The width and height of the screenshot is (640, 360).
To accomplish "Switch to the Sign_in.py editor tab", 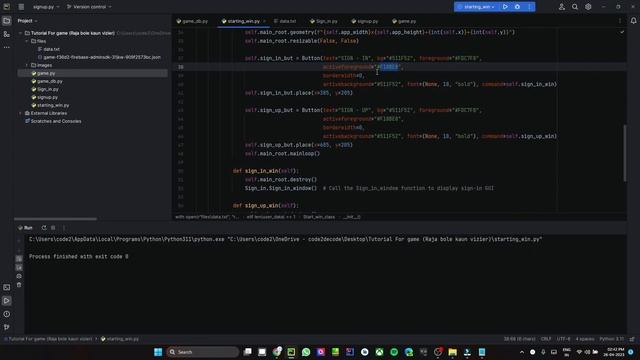I will pyautogui.click(x=324, y=21).
